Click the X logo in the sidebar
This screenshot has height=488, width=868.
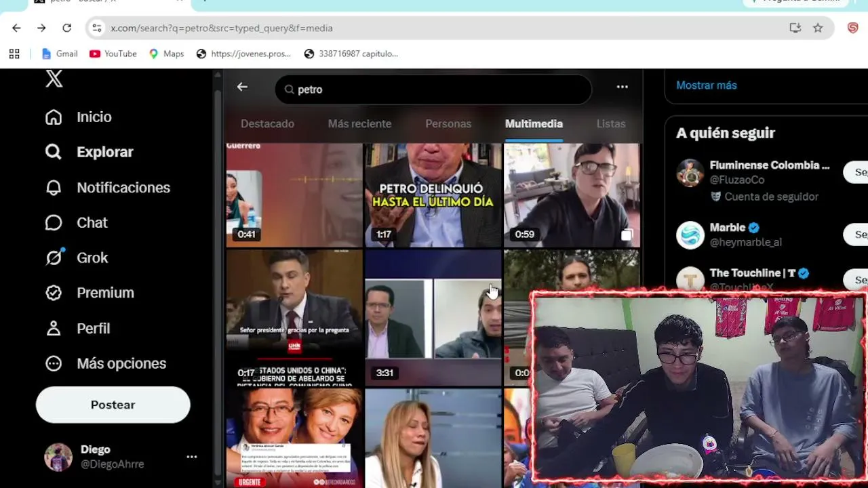54,79
